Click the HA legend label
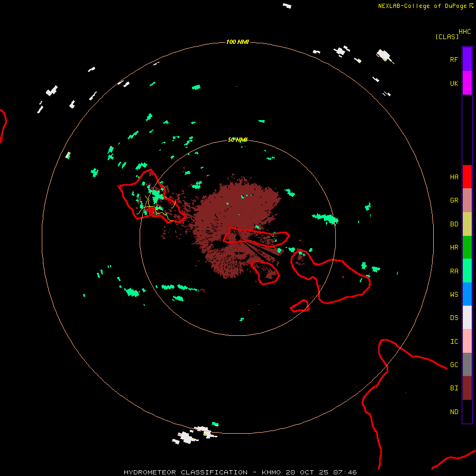The image size is (476, 476). [x=454, y=177]
